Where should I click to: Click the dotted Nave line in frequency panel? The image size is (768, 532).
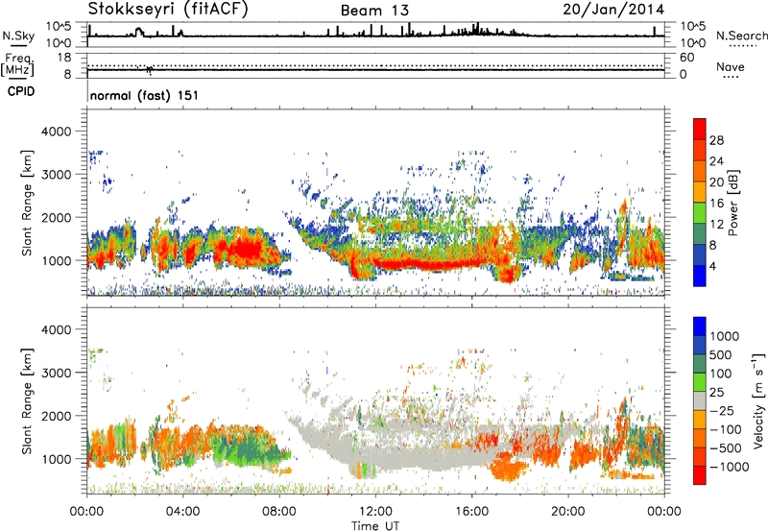point(375,65)
